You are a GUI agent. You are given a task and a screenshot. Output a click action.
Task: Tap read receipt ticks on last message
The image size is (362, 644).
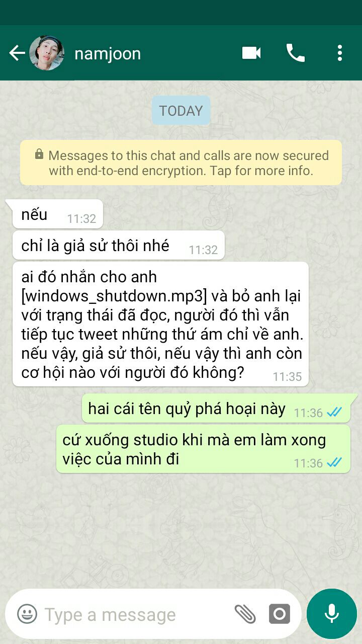click(334, 462)
